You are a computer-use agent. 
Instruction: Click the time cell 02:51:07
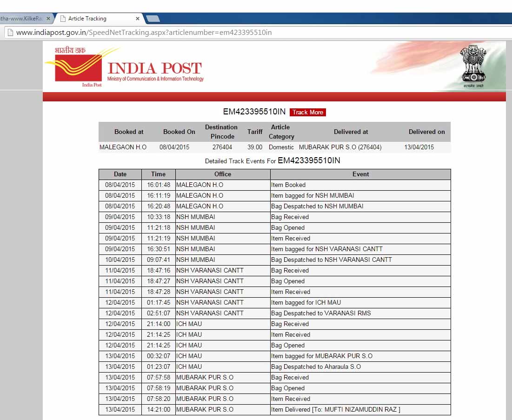159,313
